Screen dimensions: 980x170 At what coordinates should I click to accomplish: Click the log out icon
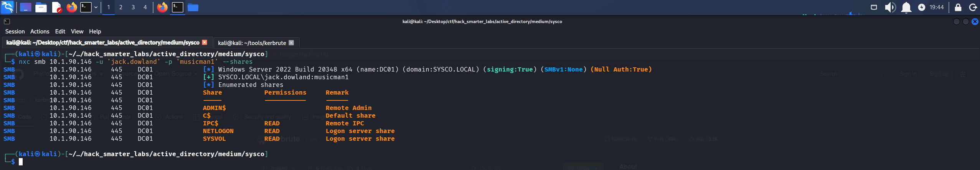click(x=972, y=7)
